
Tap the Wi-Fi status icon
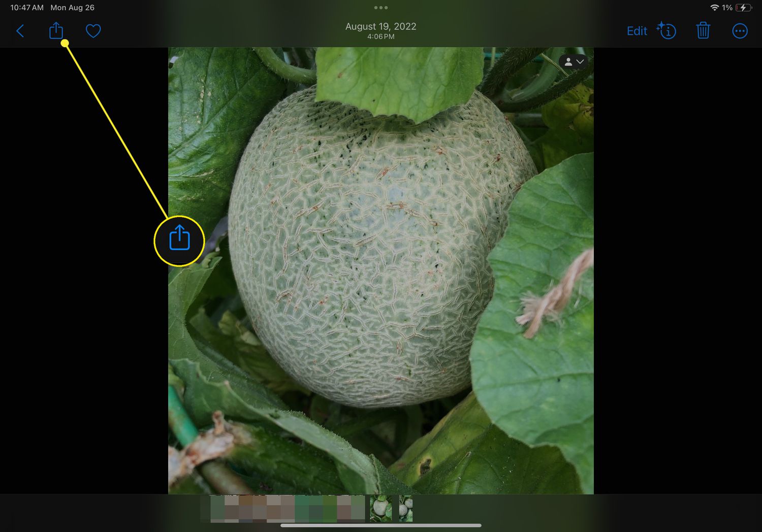[714, 8]
